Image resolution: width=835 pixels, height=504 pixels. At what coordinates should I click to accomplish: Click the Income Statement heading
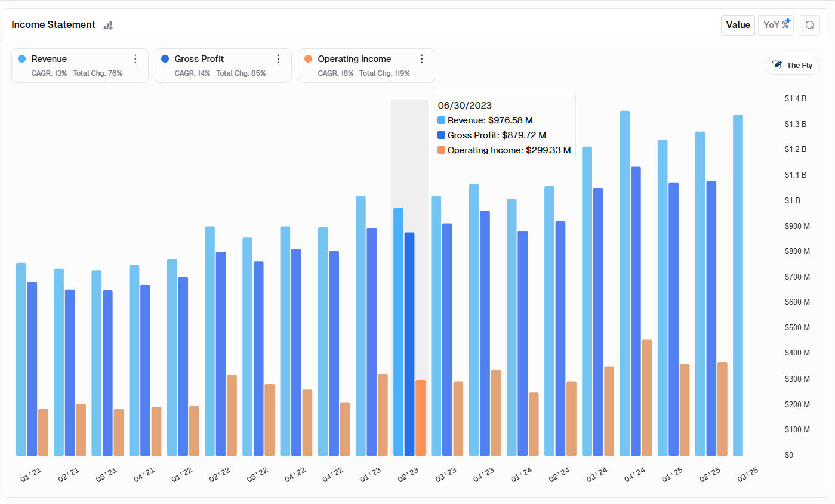[54, 25]
